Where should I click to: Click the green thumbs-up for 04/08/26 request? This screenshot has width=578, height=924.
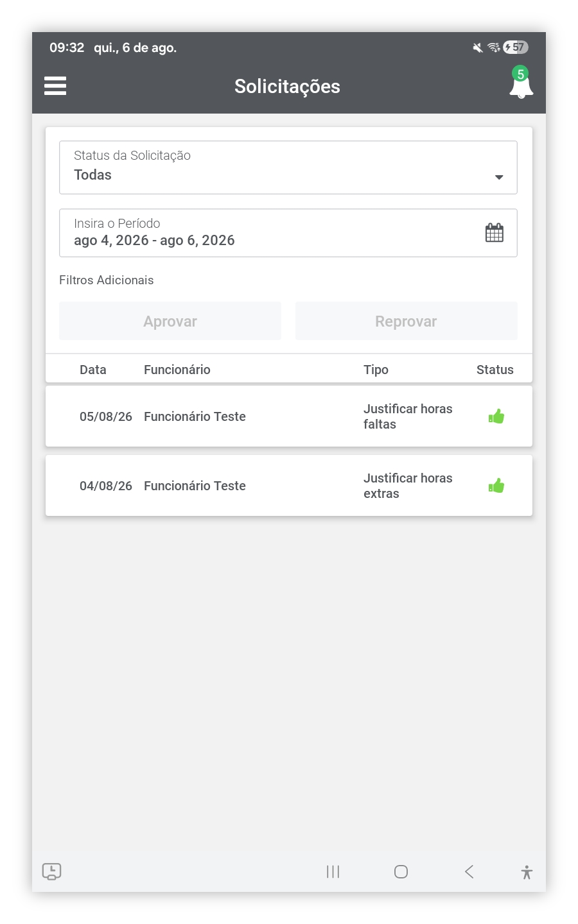pos(496,486)
